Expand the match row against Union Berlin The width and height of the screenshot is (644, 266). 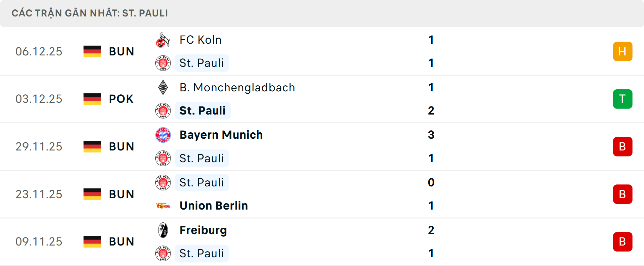335,194
